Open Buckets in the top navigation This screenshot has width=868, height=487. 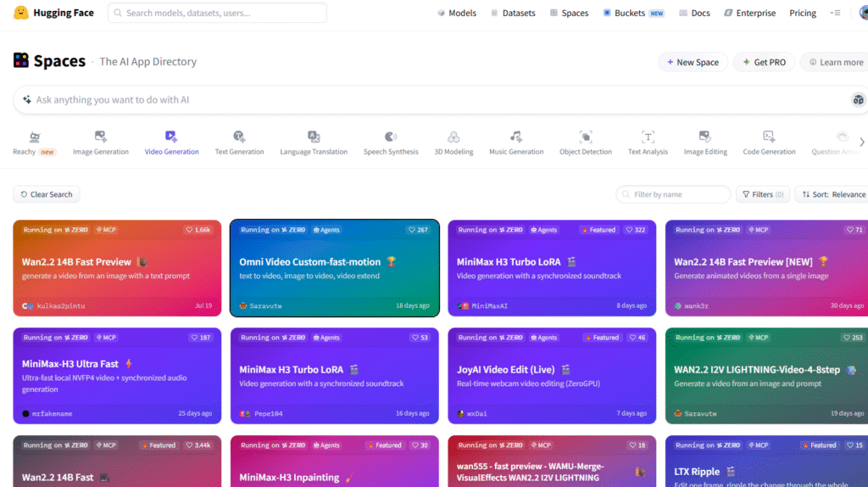point(633,13)
